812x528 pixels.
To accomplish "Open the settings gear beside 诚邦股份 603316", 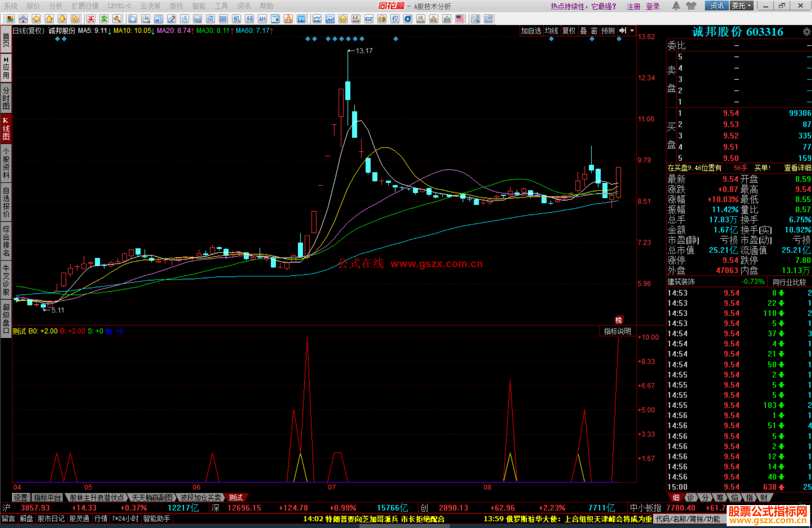I will (x=806, y=32).
